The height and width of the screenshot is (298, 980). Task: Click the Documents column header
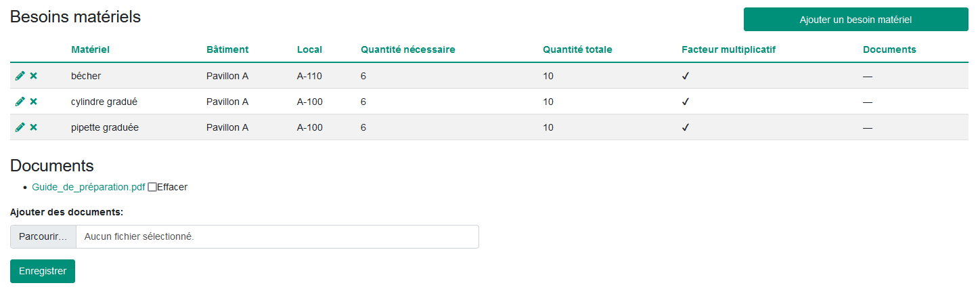[889, 49]
